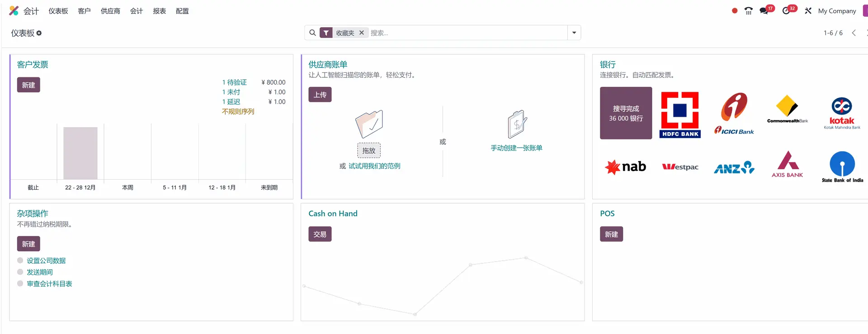Click the red recording dot icon
This screenshot has height=334, width=868.
pyautogui.click(x=735, y=11)
